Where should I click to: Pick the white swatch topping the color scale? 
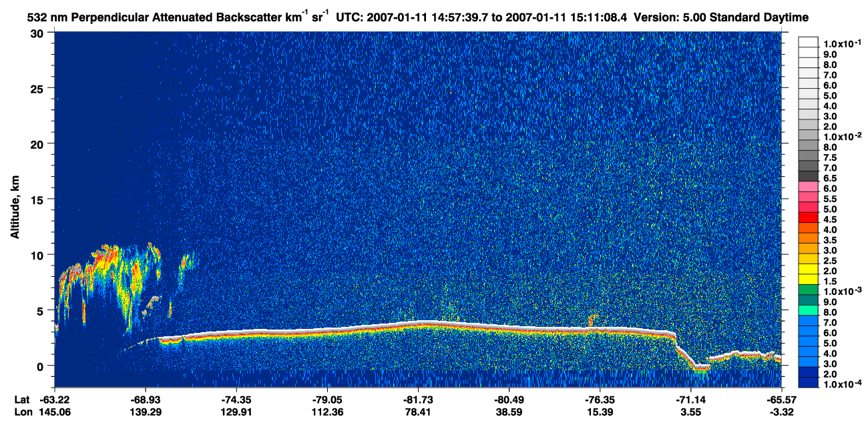[x=809, y=42]
